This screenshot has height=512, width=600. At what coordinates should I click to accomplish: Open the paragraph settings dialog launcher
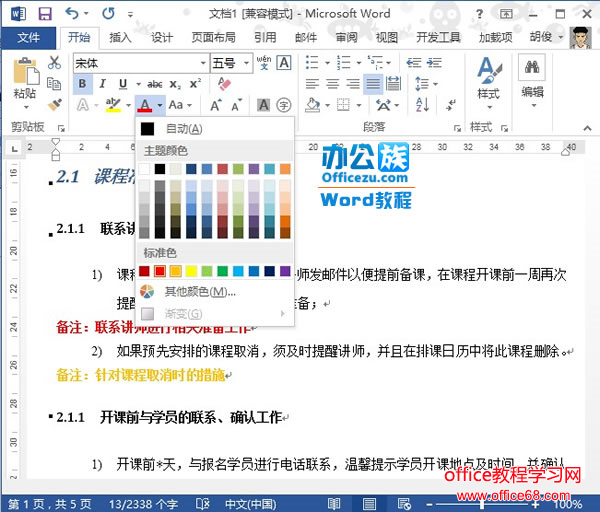(457, 128)
